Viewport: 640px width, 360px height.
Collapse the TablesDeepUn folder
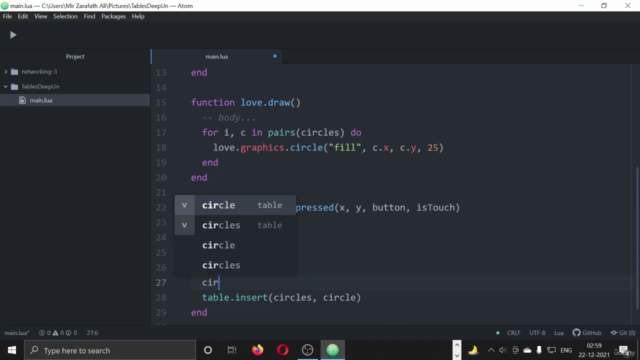tap(6, 87)
